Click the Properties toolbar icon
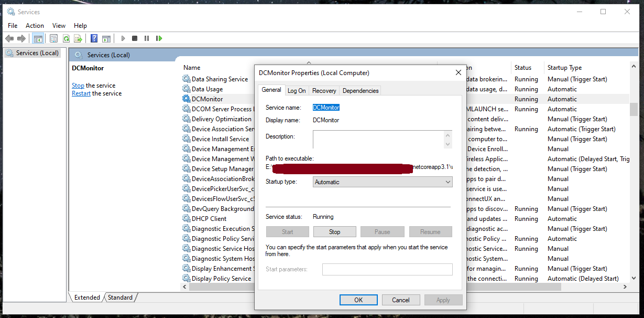The height and width of the screenshot is (318, 644). pos(53,38)
